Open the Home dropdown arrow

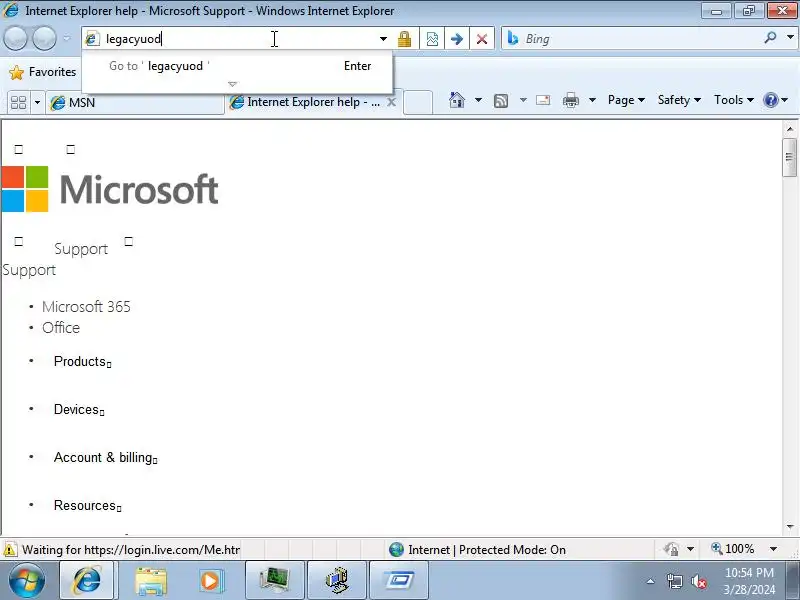click(478, 100)
